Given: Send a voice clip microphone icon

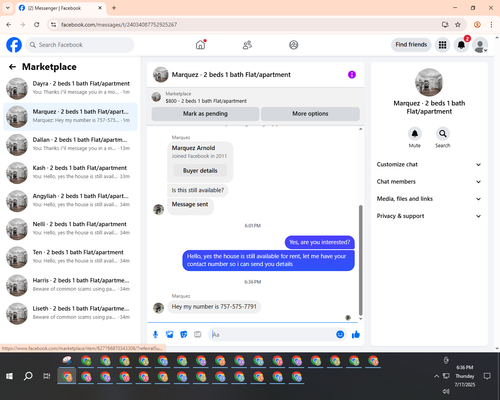Looking at the screenshot, I should pyautogui.click(x=155, y=334).
